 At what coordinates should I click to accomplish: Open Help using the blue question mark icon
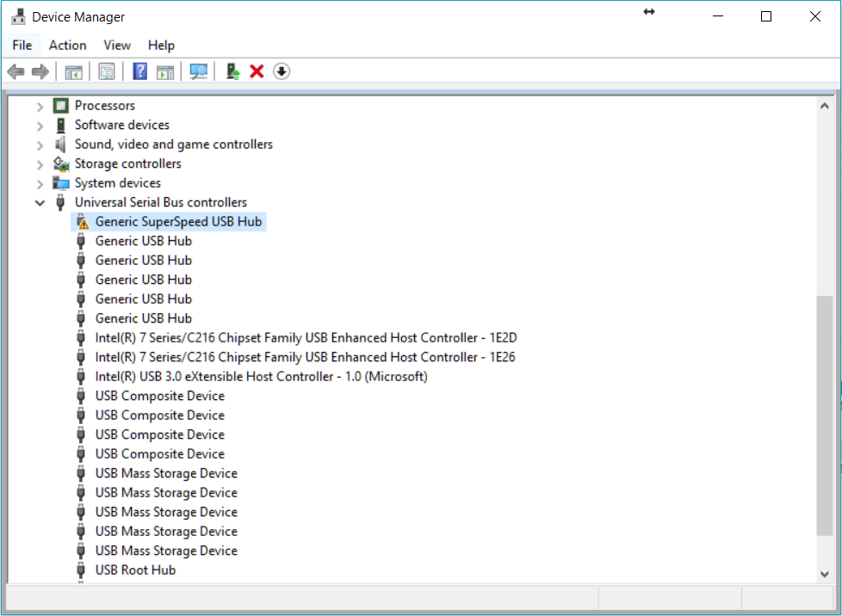pos(139,71)
